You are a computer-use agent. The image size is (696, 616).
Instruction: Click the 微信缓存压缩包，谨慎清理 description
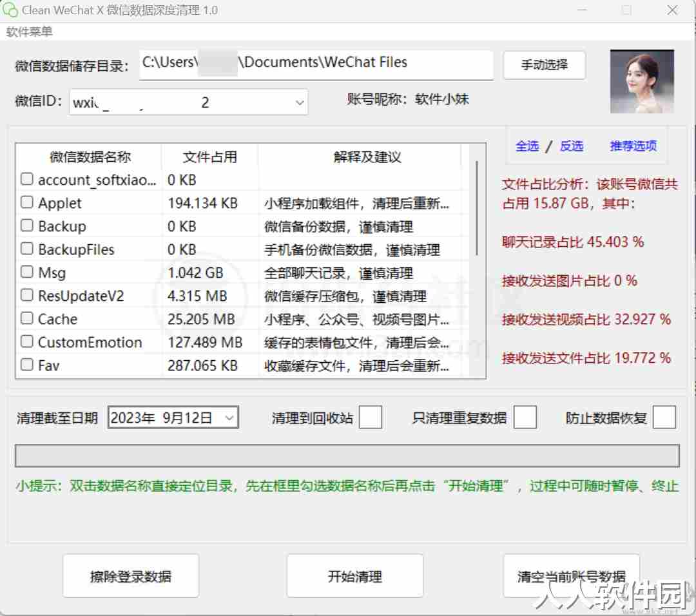(x=345, y=296)
